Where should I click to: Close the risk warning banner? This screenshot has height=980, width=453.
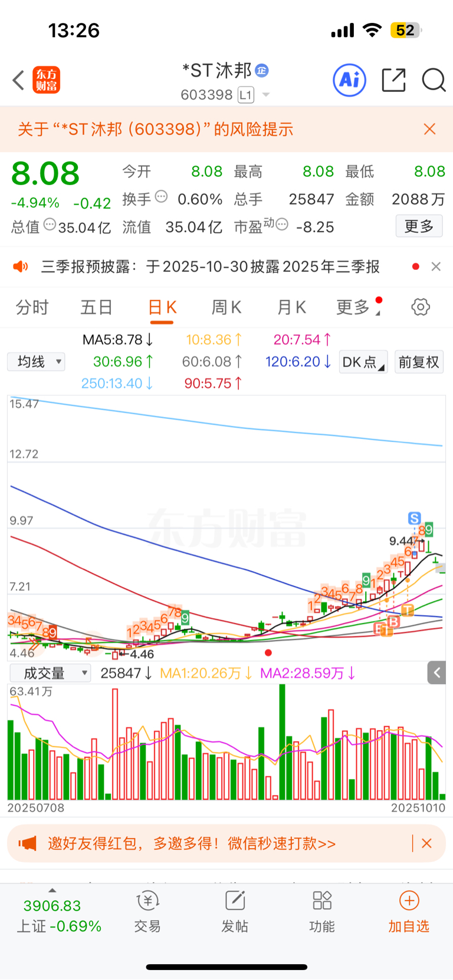pos(430,129)
